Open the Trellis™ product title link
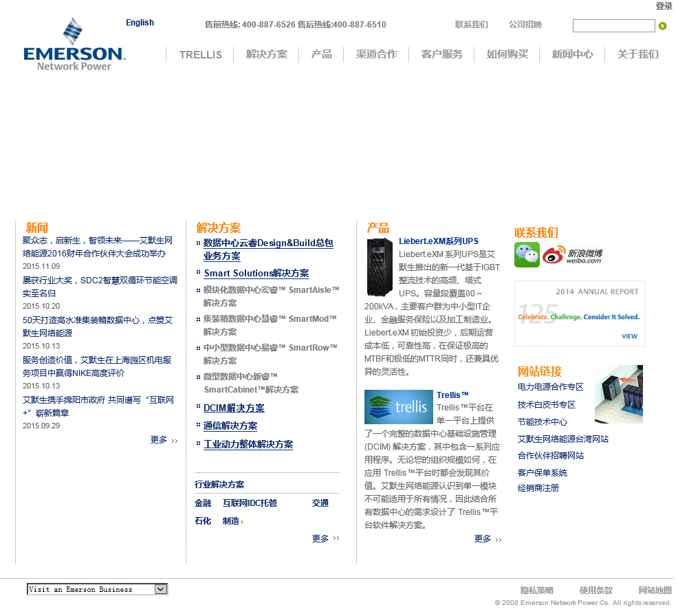 (x=452, y=395)
